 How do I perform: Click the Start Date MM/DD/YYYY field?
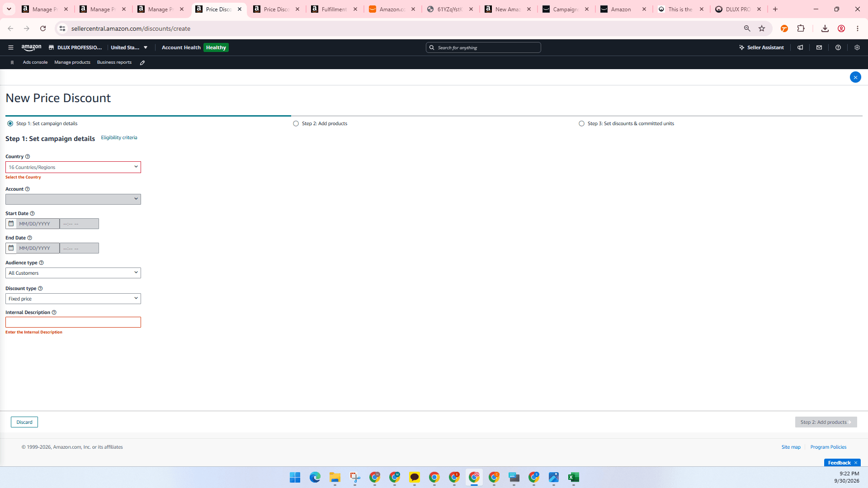(38, 224)
